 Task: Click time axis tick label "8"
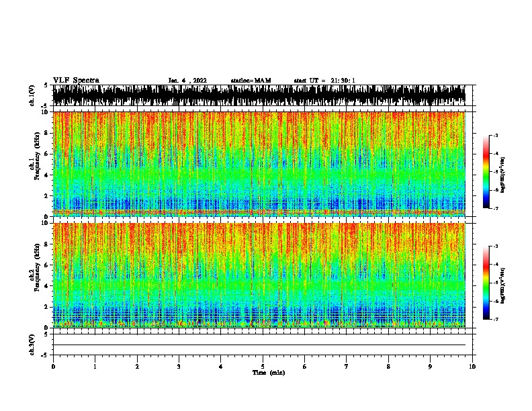click(x=388, y=367)
